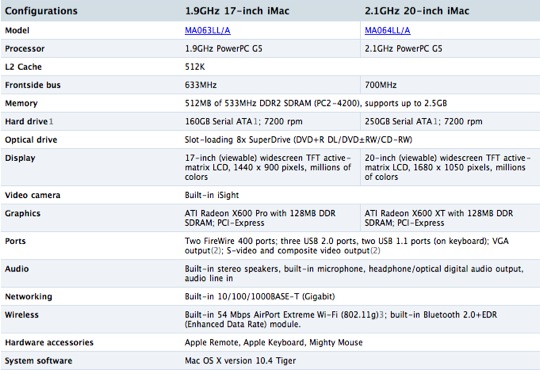Select the Configurations header cell
The image size is (540, 370).
pyautogui.click(x=41, y=11)
